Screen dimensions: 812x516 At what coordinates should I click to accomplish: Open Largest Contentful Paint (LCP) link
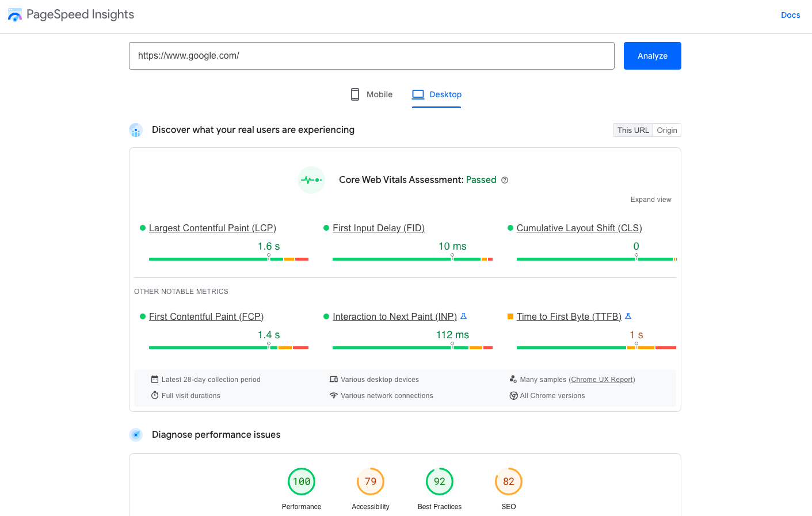[212, 228]
